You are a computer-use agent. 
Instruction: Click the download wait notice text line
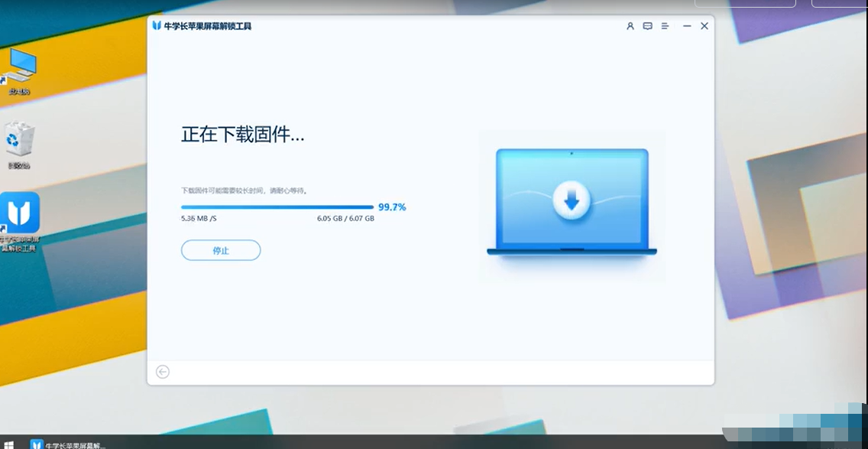tap(245, 190)
